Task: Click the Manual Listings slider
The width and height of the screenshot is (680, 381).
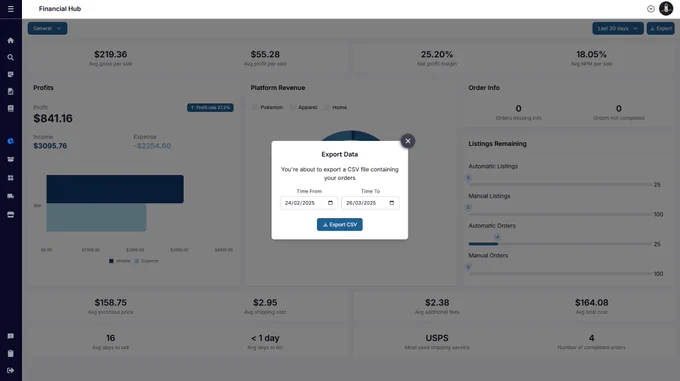Action: (560, 214)
